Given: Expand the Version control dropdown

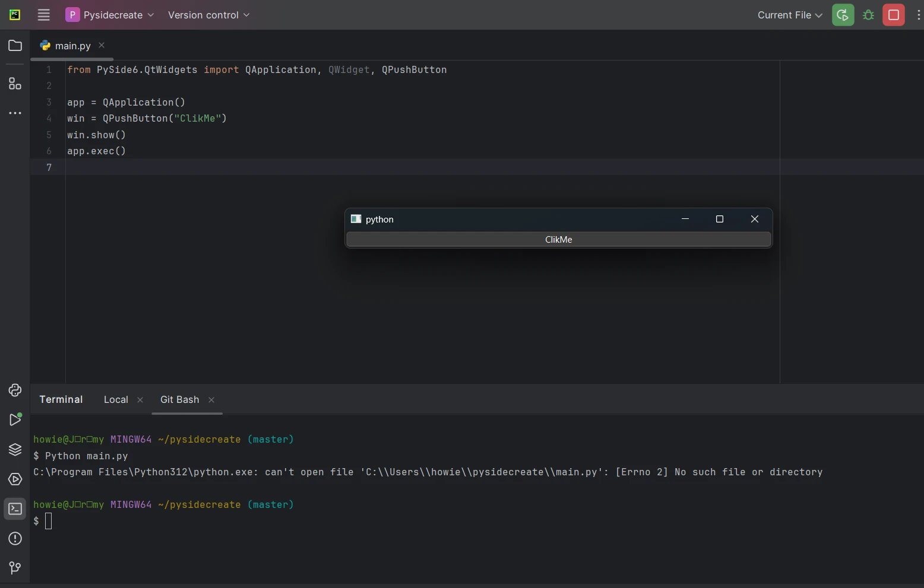Looking at the screenshot, I should 208,15.
